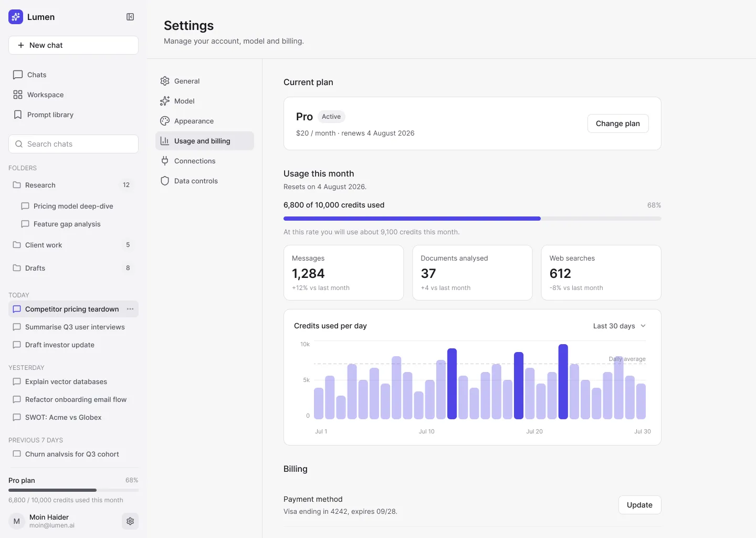Click the Daily average chart label

click(x=627, y=359)
